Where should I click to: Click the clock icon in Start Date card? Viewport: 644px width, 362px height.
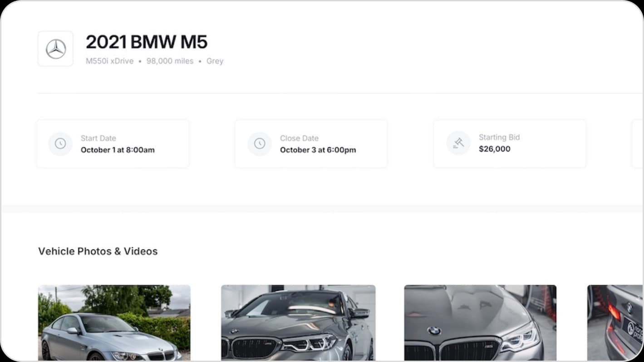click(x=60, y=143)
